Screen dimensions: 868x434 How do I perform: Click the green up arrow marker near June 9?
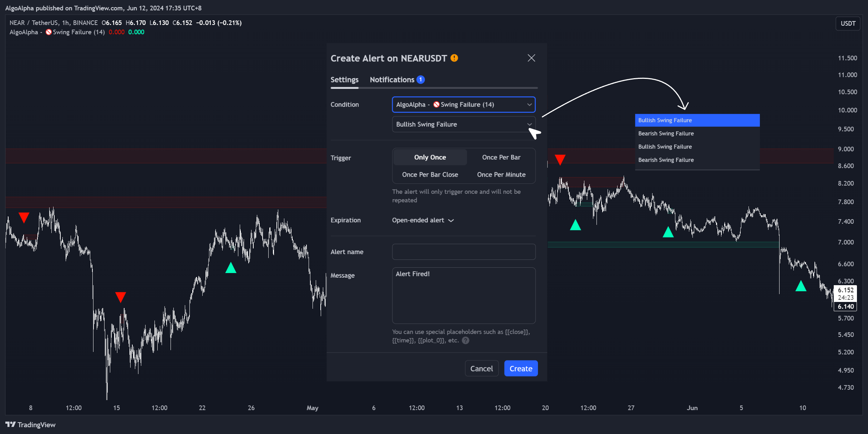pyautogui.click(x=801, y=286)
